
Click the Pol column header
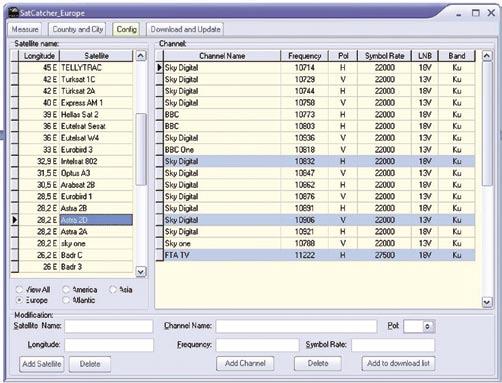tap(343, 56)
